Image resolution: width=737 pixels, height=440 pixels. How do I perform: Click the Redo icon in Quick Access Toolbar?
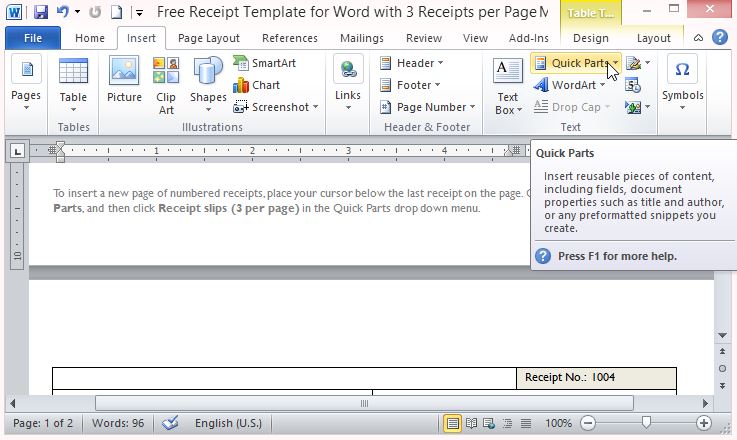(x=95, y=12)
